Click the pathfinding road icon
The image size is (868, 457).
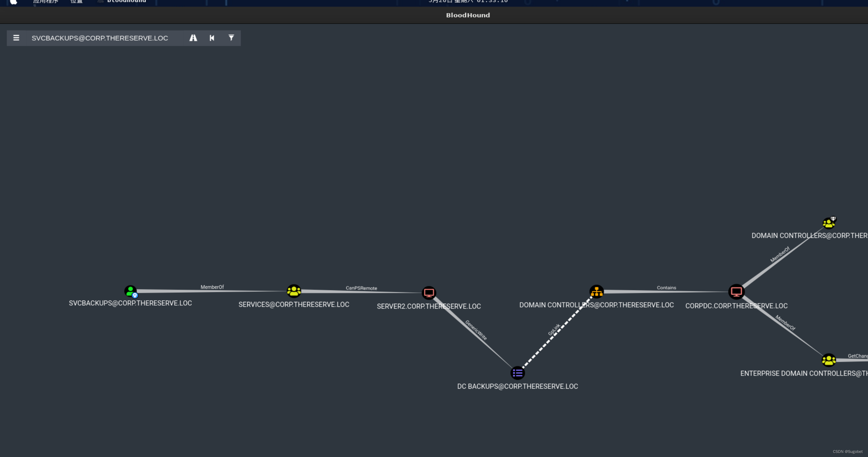click(x=193, y=38)
